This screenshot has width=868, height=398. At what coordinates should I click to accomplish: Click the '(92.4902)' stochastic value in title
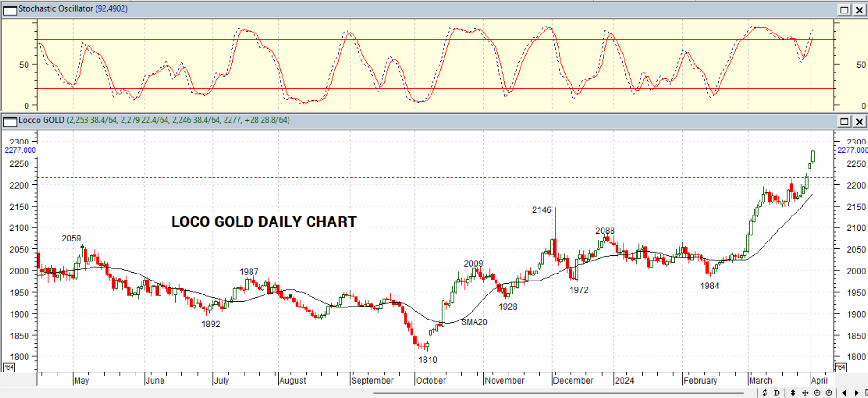111,8
